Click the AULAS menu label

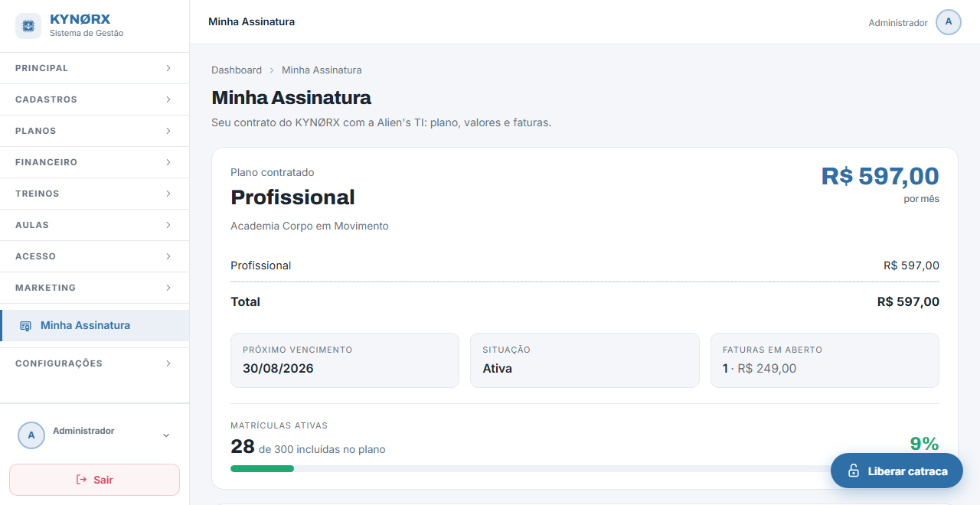32,225
